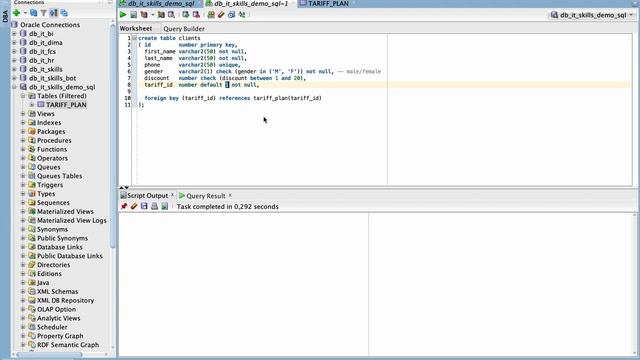Collapse the Tables (Filtered) node

(23, 96)
